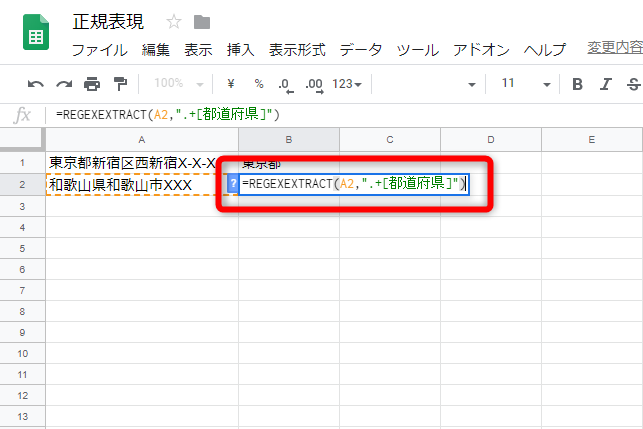Open the 表示 menu
The width and height of the screenshot is (643, 429).
pyautogui.click(x=198, y=50)
